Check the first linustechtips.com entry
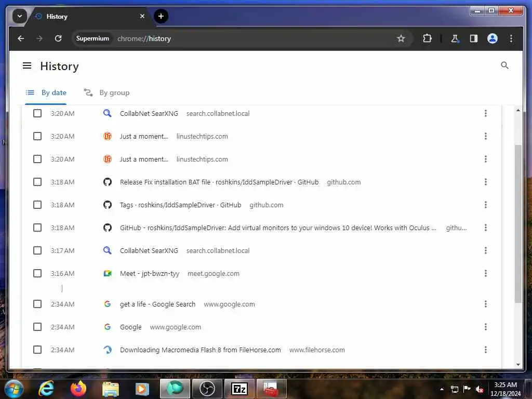The width and height of the screenshot is (532, 399). click(37, 136)
